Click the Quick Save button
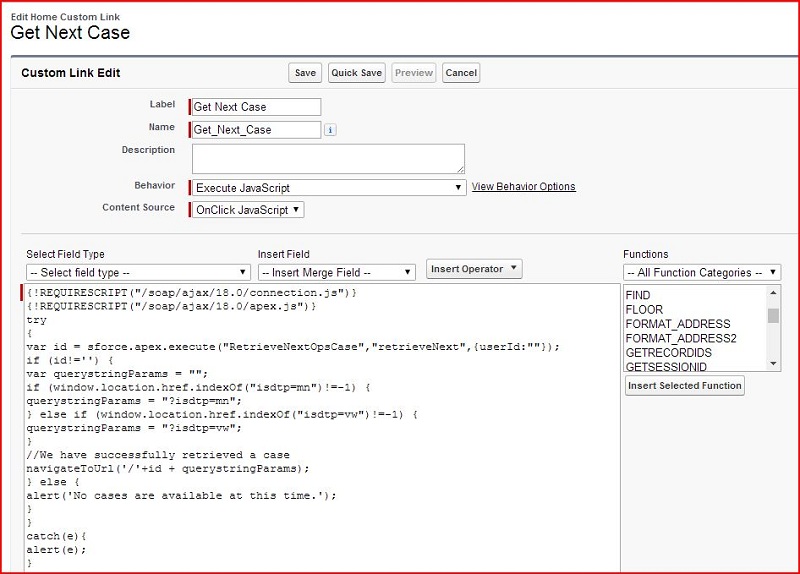The image size is (800, 574). 357,72
